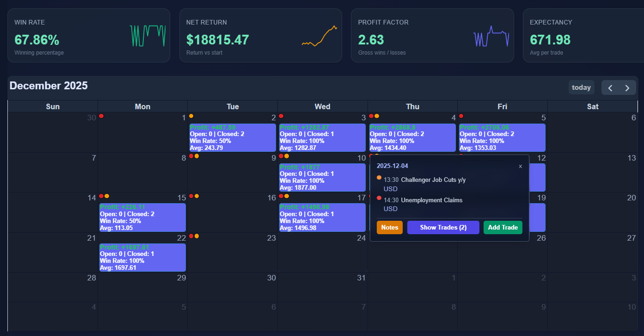The width and height of the screenshot is (644, 336).
Task: Close the 2025-12-04 event popup
Action: [521, 166]
